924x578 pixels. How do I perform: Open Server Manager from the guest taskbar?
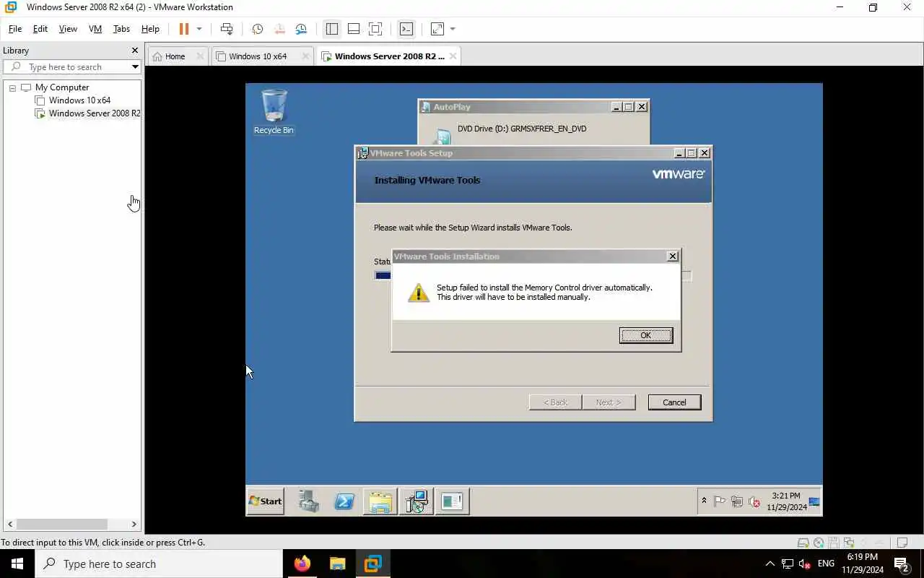coord(309,501)
